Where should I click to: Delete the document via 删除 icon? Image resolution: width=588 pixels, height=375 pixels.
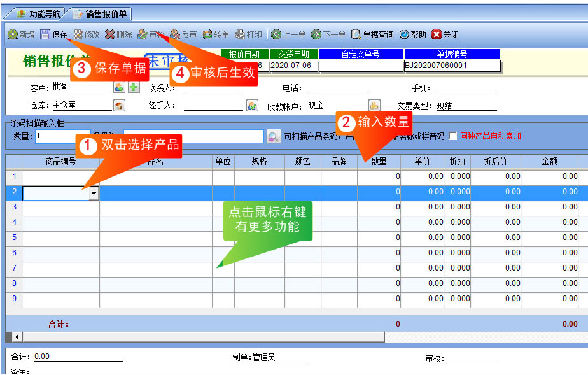(110, 34)
